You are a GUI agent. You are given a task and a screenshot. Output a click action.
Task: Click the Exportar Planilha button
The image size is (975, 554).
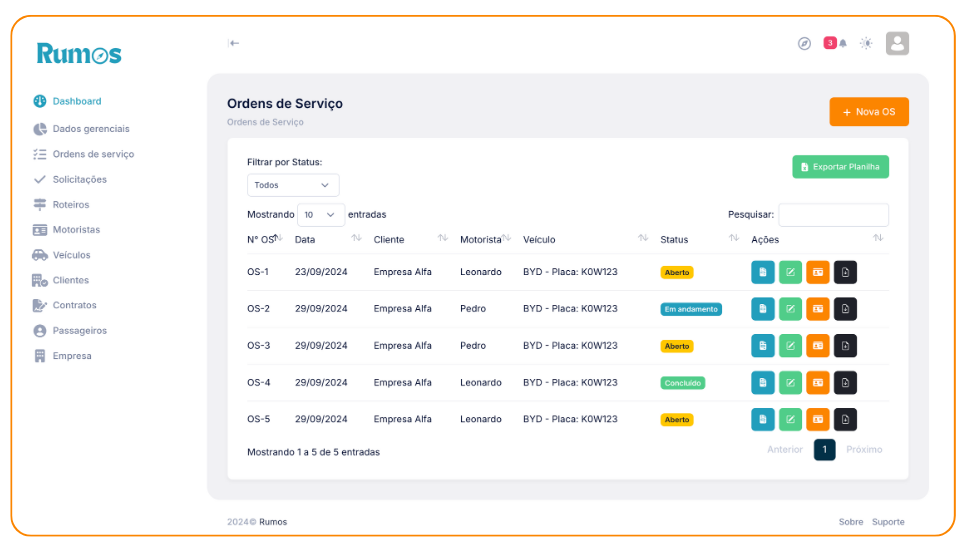click(840, 167)
